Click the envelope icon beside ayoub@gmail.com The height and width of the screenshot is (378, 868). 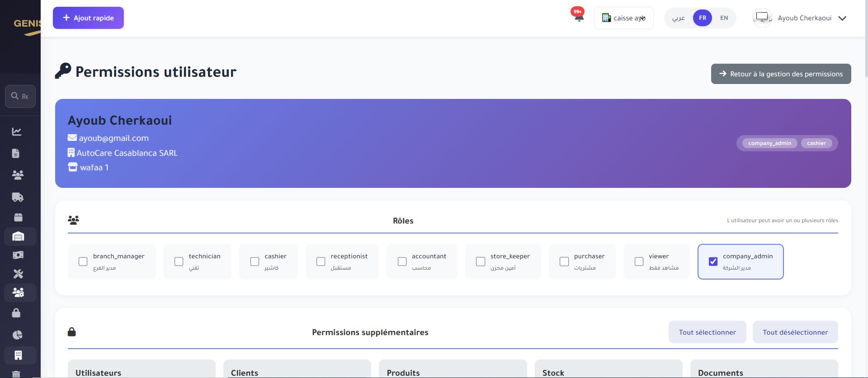[x=72, y=138]
